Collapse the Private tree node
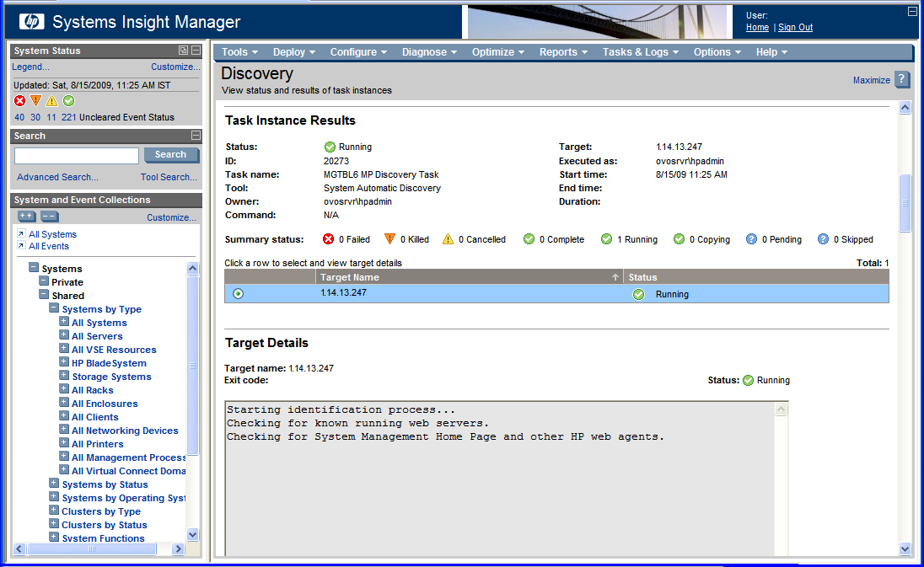Image resolution: width=924 pixels, height=567 pixels. (44, 281)
